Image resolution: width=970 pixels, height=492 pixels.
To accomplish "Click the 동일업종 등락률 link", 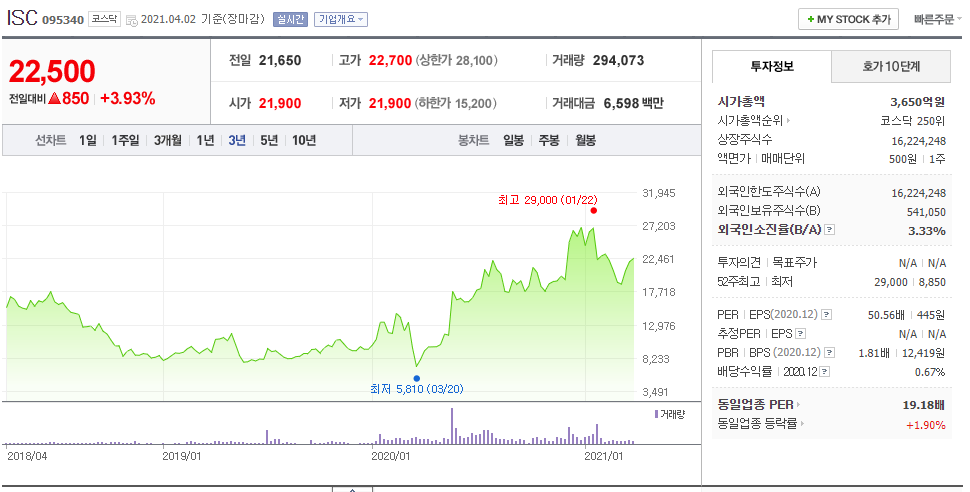I will tap(757, 424).
